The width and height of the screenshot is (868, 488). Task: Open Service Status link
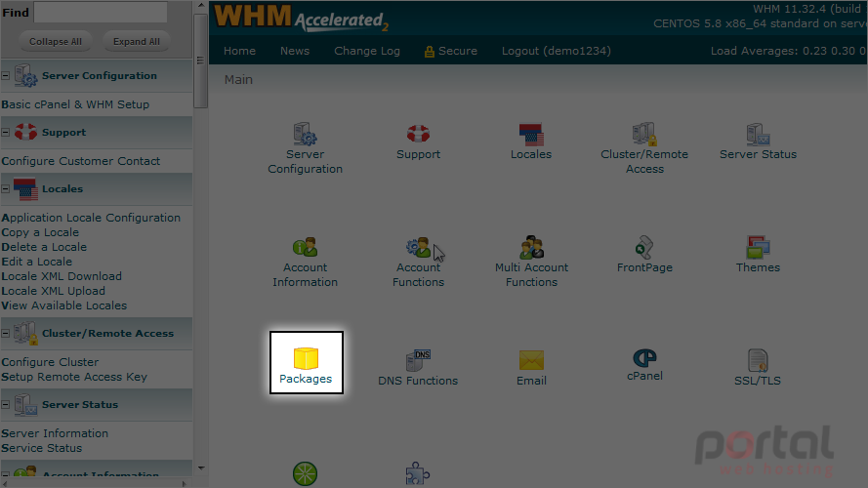(x=42, y=448)
